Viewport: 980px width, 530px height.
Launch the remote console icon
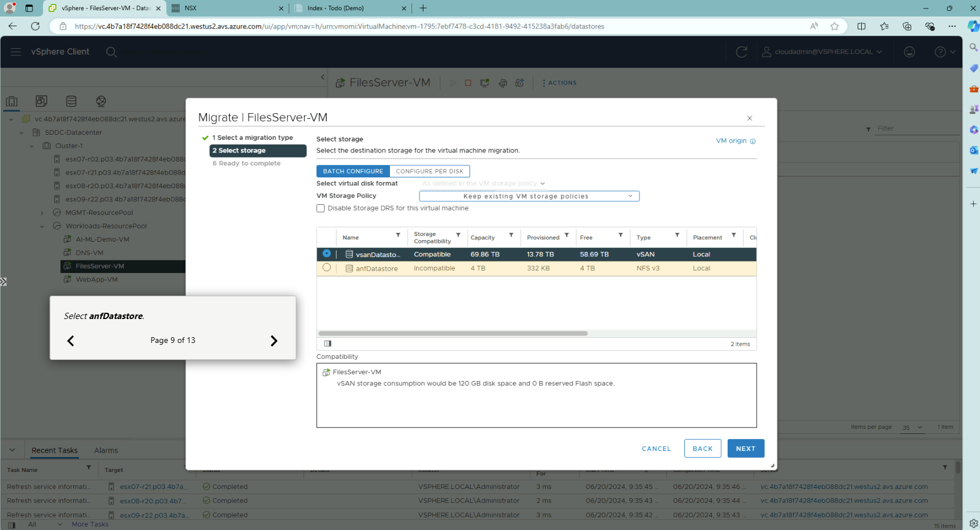[x=485, y=83]
